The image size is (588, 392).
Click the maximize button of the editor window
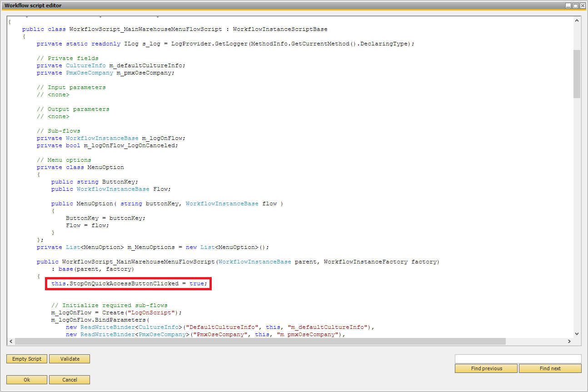[x=575, y=5]
